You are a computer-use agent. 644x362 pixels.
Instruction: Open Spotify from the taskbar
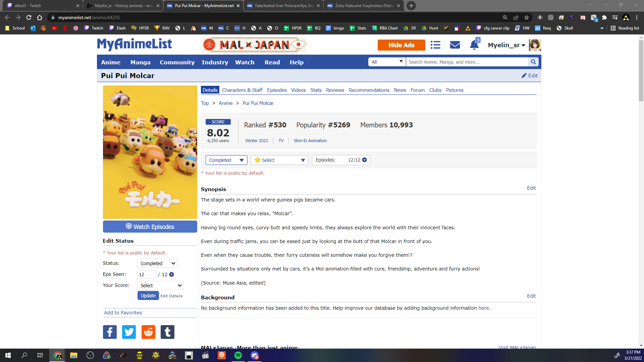click(x=238, y=355)
